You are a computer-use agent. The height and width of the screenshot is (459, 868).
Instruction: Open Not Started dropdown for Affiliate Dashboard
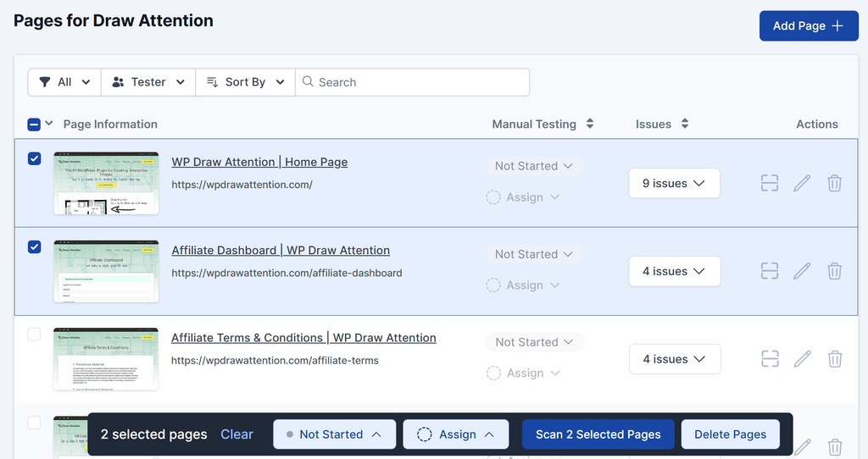(534, 254)
